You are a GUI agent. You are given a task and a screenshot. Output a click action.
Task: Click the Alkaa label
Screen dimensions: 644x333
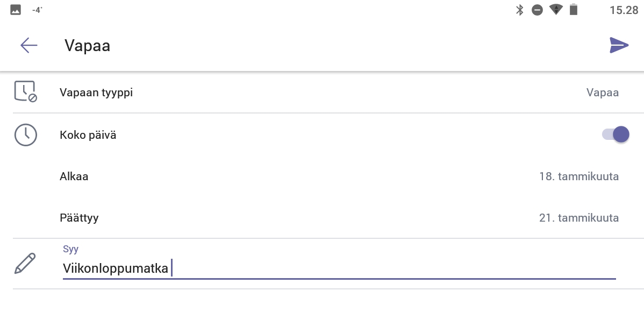[x=74, y=176]
